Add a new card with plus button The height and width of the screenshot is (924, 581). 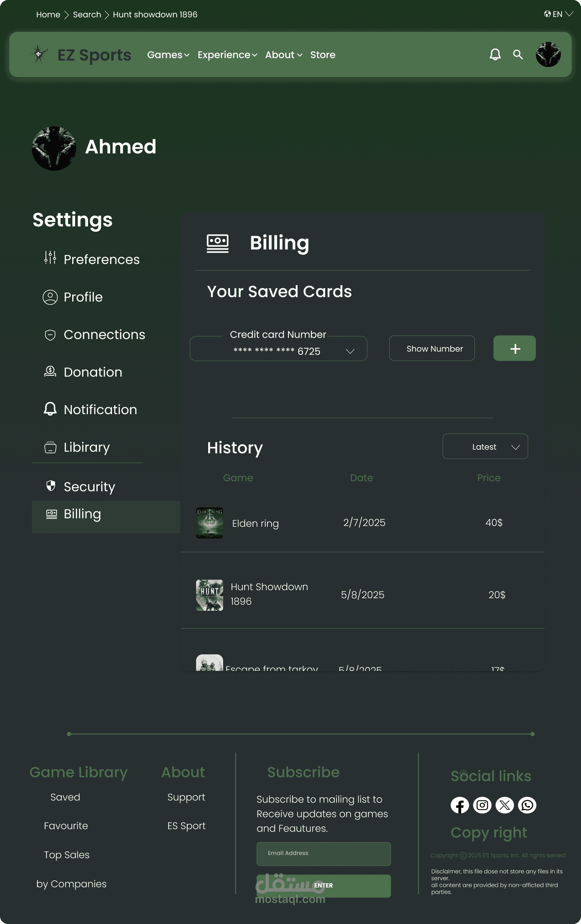(514, 348)
